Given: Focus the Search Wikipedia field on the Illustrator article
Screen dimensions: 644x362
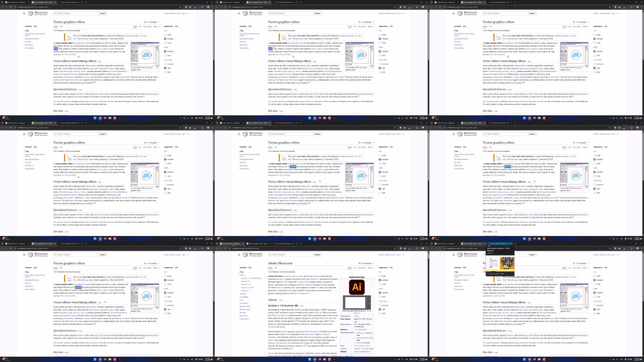Looking at the screenshot, I should [291, 255].
